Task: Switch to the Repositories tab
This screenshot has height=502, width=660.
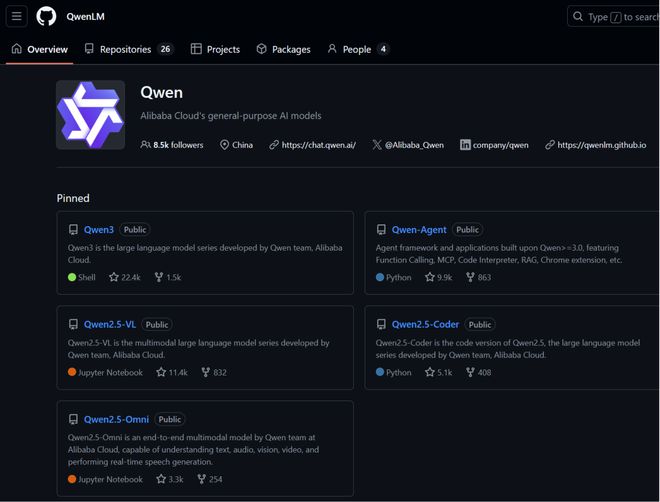Action: 128,49
